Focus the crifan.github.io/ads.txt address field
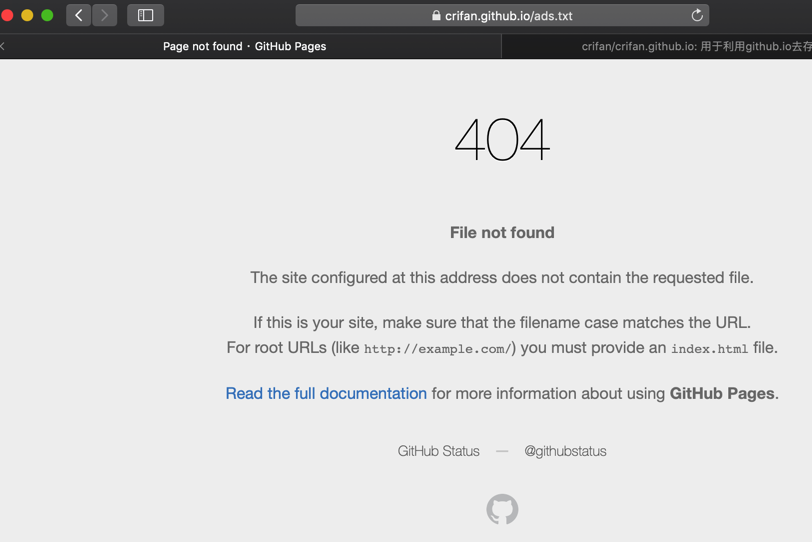This screenshot has width=812, height=542. 502,16
